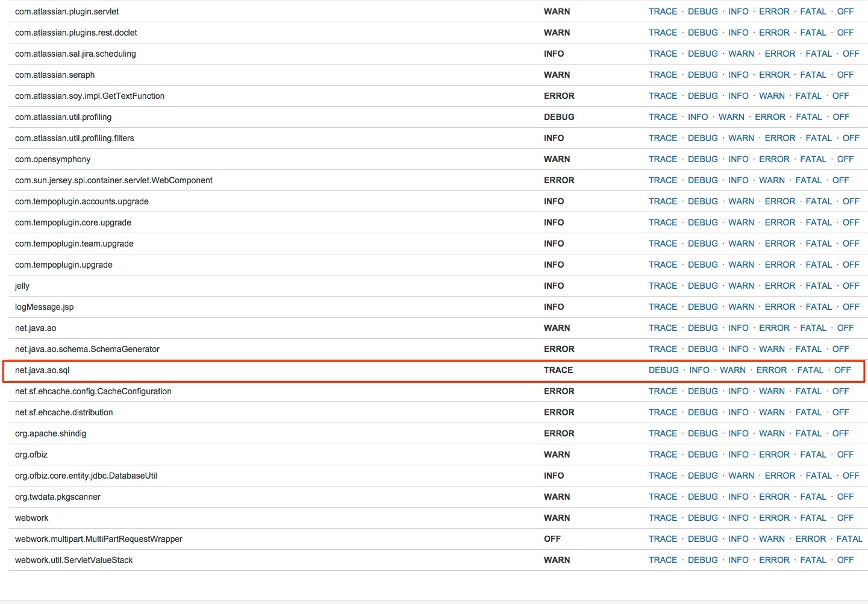
Task: Set DatabaseUtil logger level to FATAL
Action: click(x=819, y=476)
